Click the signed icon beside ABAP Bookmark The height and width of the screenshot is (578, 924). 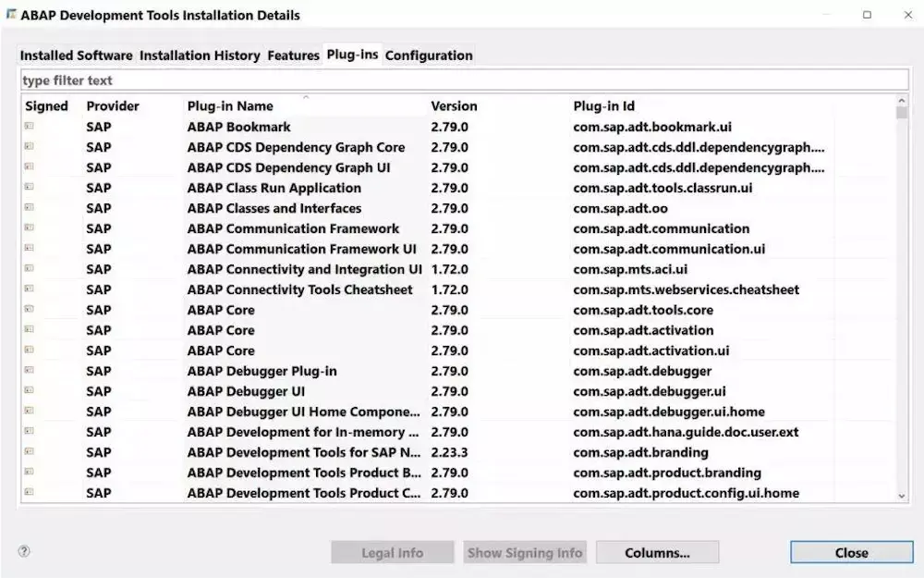click(30, 127)
